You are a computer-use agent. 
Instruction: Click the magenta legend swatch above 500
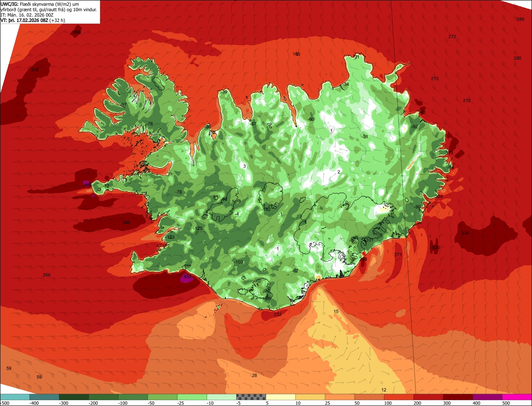pos(517,397)
